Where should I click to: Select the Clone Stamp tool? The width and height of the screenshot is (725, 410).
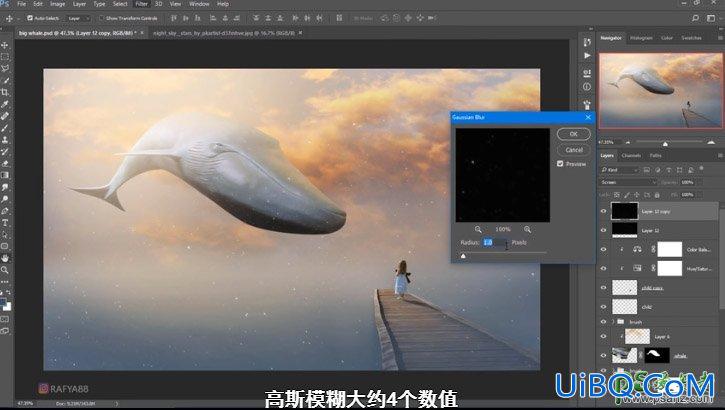(x=5, y=140)
